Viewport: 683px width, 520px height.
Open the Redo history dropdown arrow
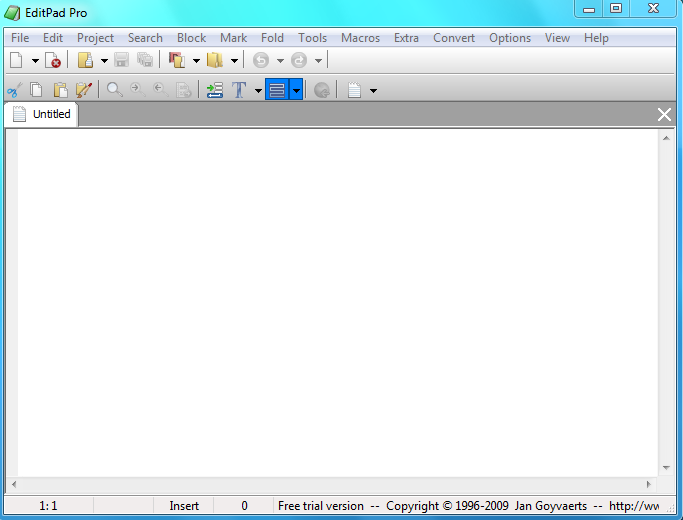pos(318,61)
